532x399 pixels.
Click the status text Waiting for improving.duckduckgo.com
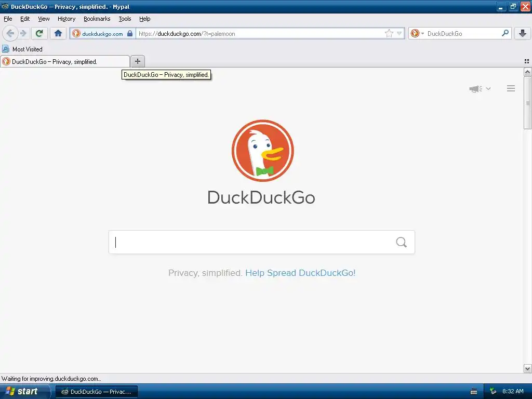tap(51, 379)
